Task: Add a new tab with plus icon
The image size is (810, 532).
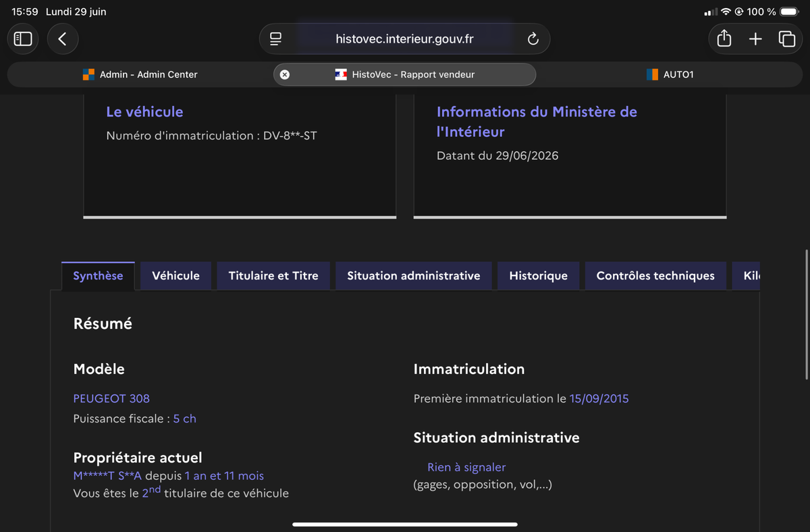Action: click(755, 39)
